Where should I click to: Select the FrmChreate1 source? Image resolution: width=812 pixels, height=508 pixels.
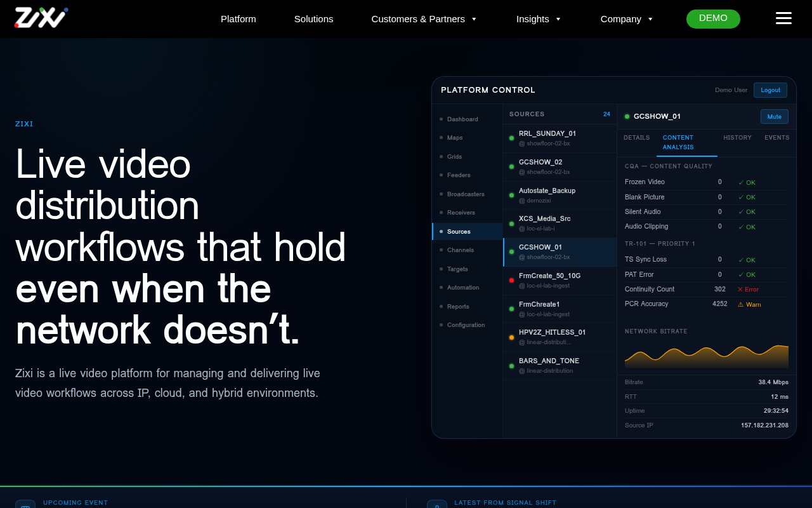click(x=560, y=309)
